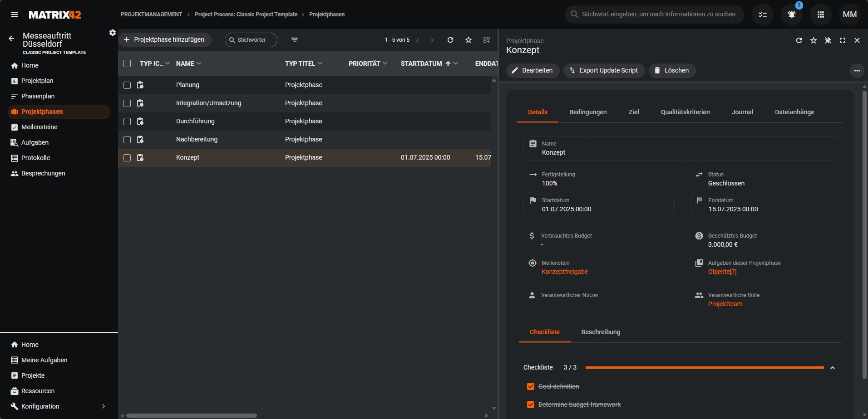
Task: Uncheck the Goal definition checklist item
Action: click(x=531, y=386)
